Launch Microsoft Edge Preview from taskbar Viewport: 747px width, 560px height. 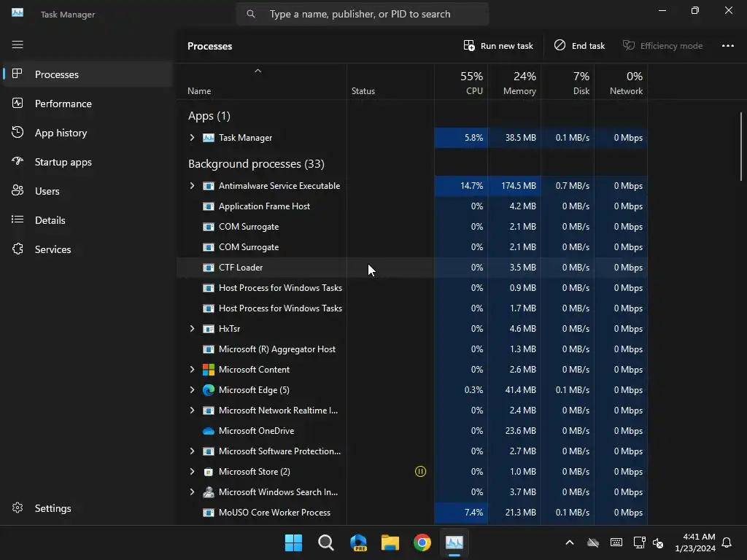(358, 542)
